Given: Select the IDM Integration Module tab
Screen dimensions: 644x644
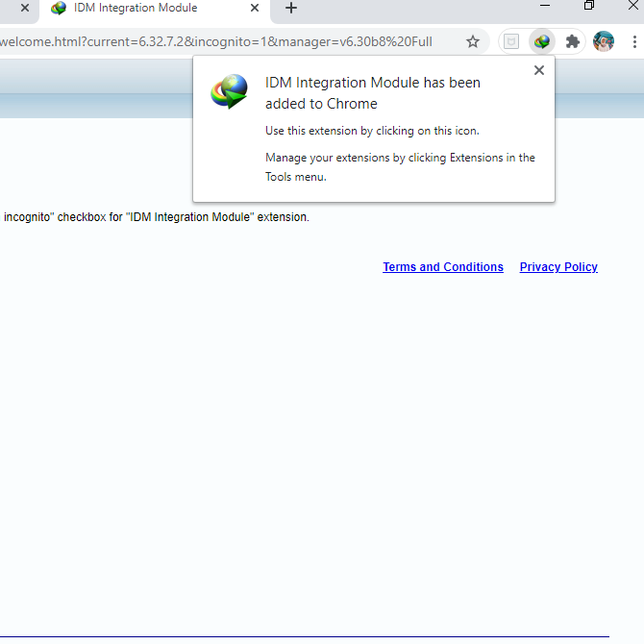Looking at the screenshot, I should [144, 9].
